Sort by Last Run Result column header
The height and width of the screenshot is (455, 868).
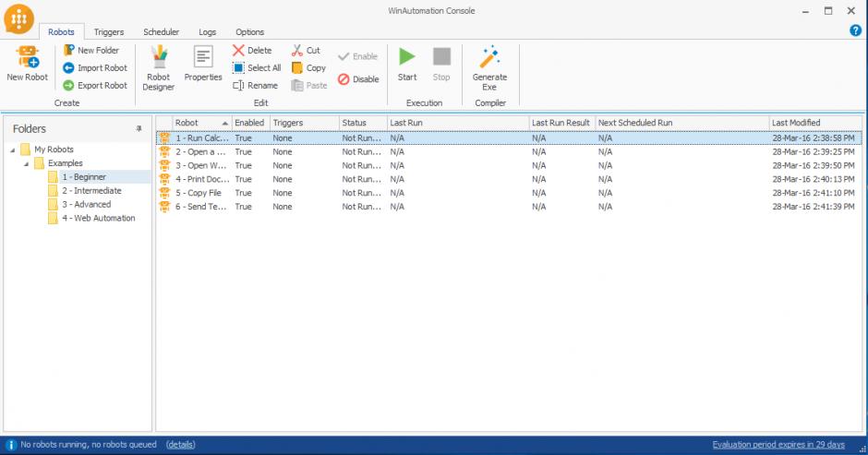(x=562, y=123)
